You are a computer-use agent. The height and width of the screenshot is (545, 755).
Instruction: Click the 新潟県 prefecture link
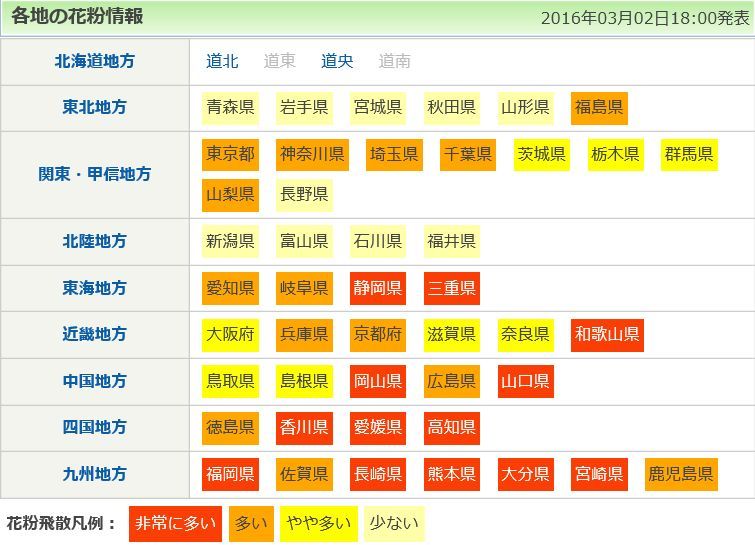[230, 241]
